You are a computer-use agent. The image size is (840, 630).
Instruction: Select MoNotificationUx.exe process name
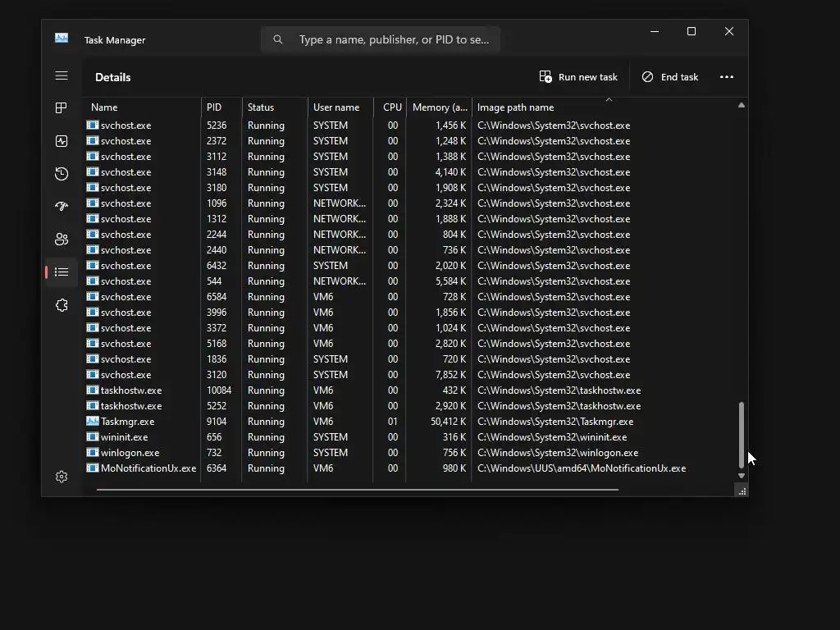(148, 468)
